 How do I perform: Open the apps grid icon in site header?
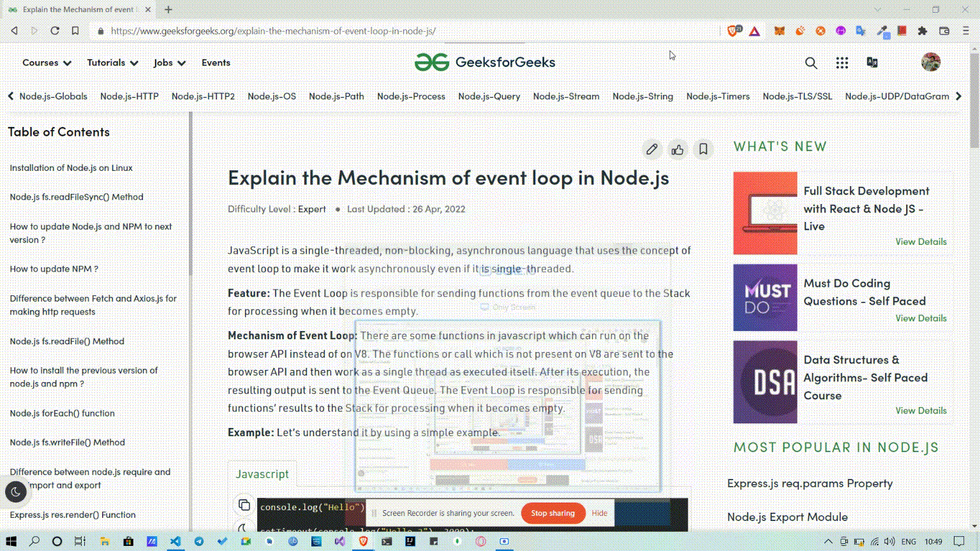click(842, 62)
